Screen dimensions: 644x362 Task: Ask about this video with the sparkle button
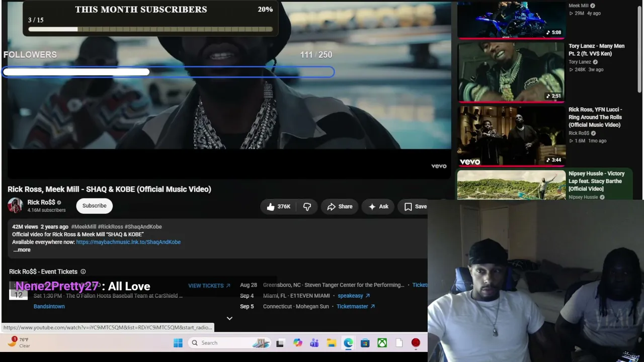click(x=378, y=207)
